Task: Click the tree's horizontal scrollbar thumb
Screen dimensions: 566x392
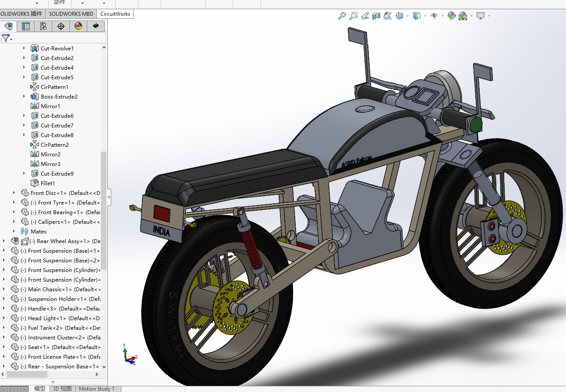Action: click(x=27, y=374)
